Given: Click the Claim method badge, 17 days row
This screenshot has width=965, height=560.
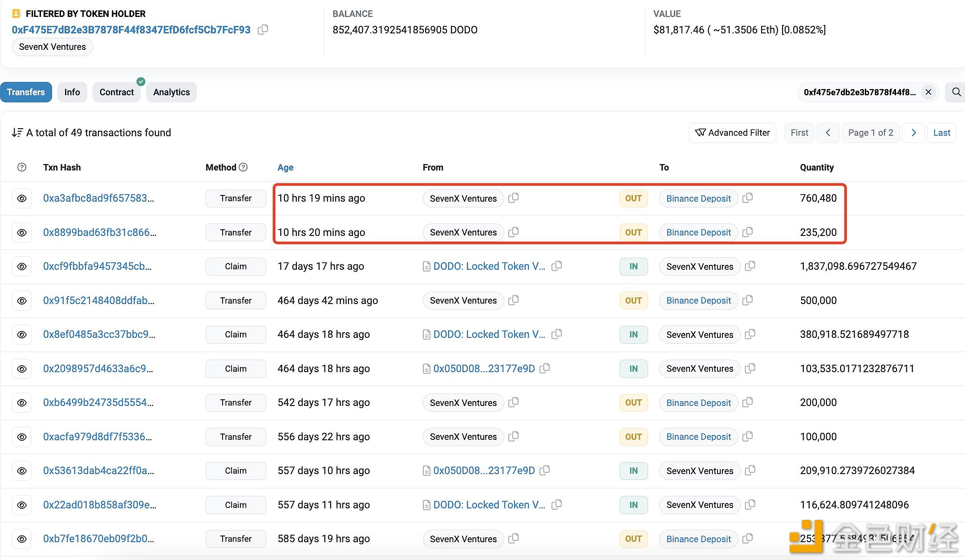Looking at the screenshot, I should (x=236, y=267).
